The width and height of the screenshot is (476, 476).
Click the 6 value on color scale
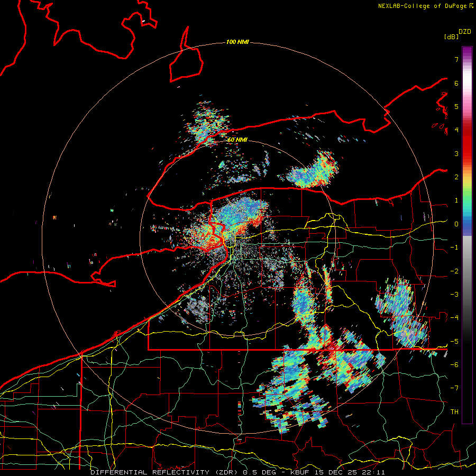456,83
